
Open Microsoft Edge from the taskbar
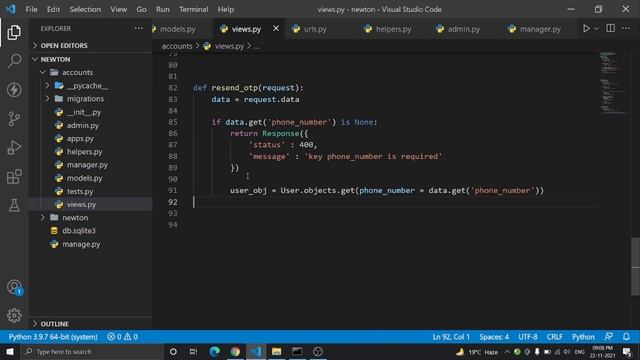click(x=214, y=351)
